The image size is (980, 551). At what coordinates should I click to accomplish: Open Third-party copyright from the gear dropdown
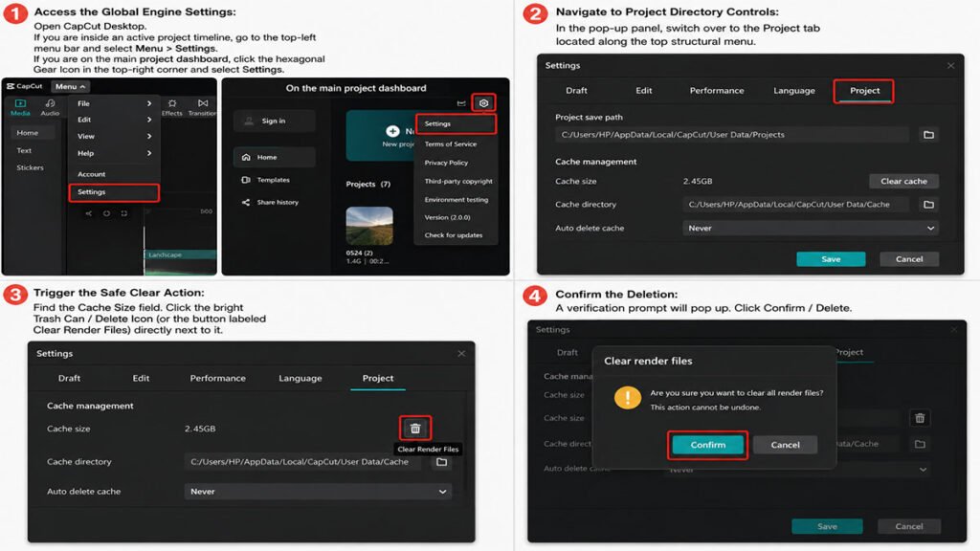tap(458, 181)
